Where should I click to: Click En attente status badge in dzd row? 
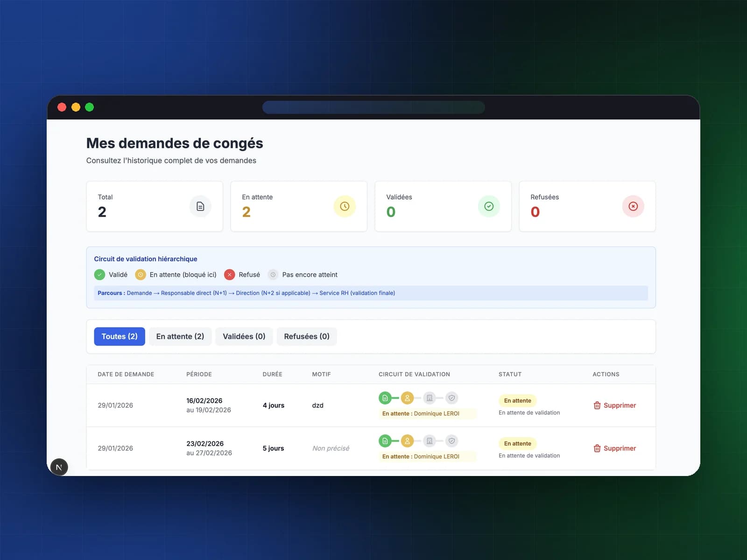[518, 401]
